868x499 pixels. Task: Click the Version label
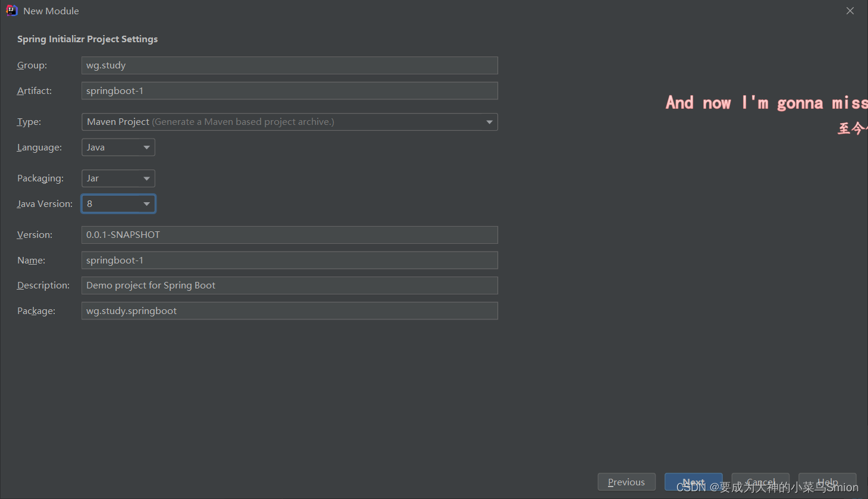35,235
